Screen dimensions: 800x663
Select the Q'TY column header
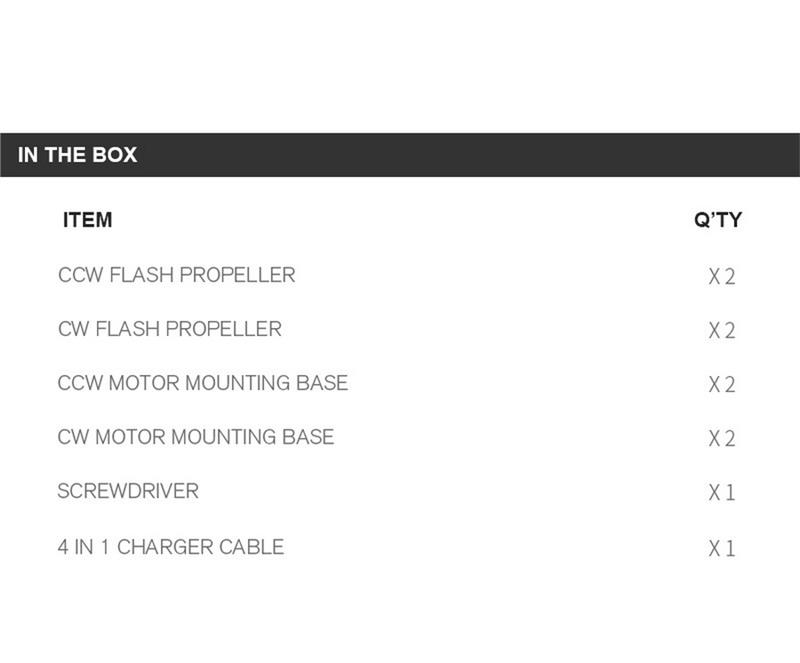point(718,220)
